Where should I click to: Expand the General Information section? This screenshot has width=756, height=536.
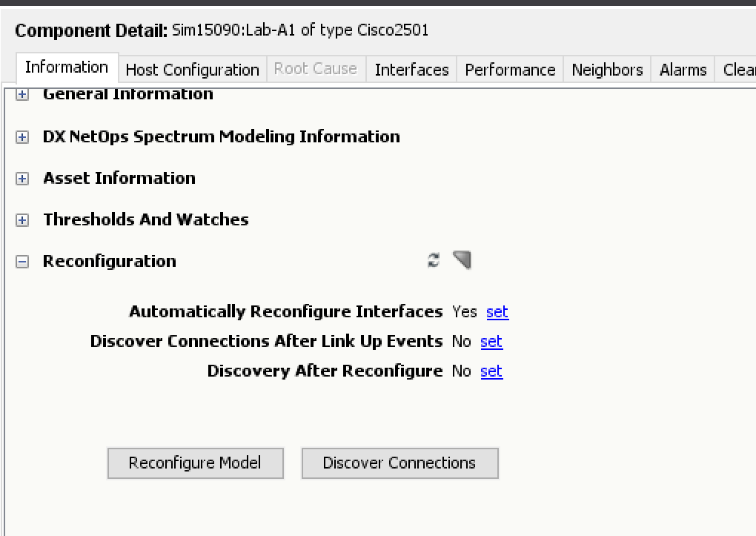point(22,95)
